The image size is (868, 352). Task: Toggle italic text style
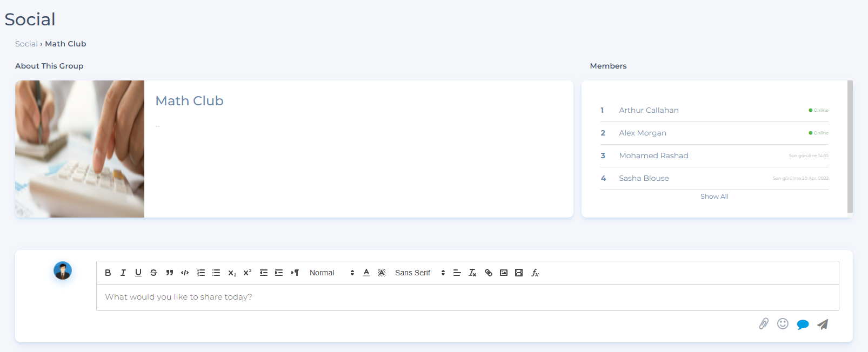[123, 273]
